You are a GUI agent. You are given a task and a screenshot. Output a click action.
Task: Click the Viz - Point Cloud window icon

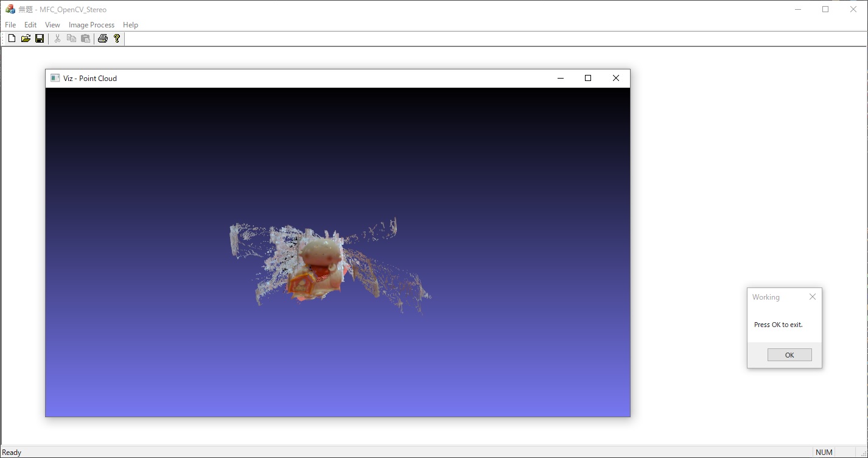pyautogui.click(x=55, y=78)
